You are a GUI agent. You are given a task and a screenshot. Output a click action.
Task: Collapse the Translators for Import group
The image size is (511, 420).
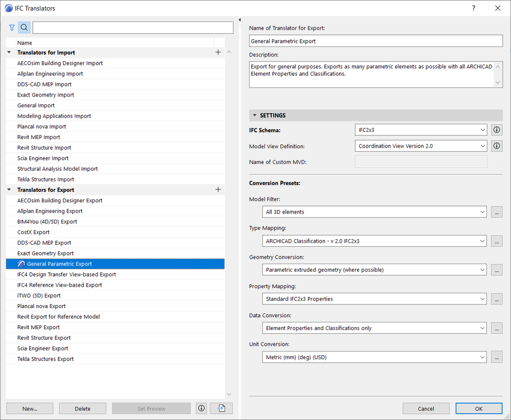click(x=9, y=53)
